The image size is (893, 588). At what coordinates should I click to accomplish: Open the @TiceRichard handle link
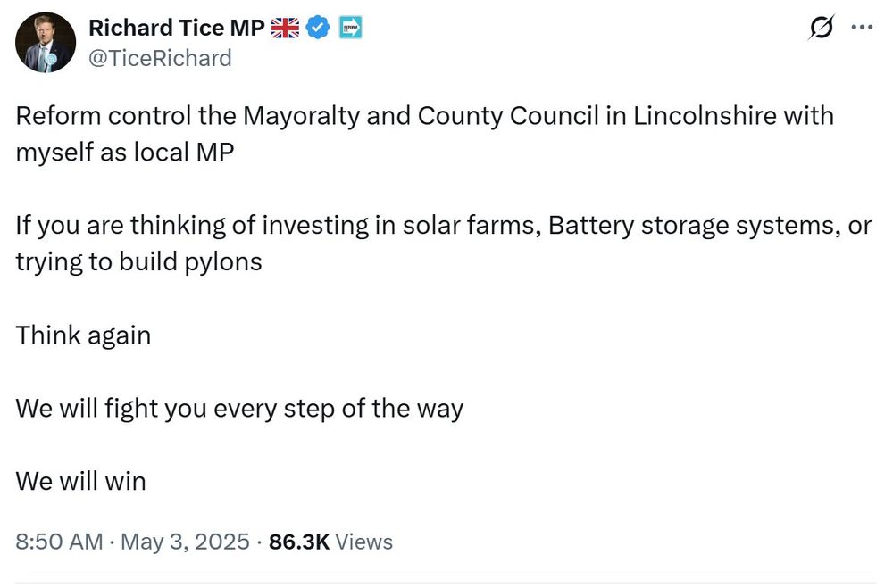pos(160,58)
